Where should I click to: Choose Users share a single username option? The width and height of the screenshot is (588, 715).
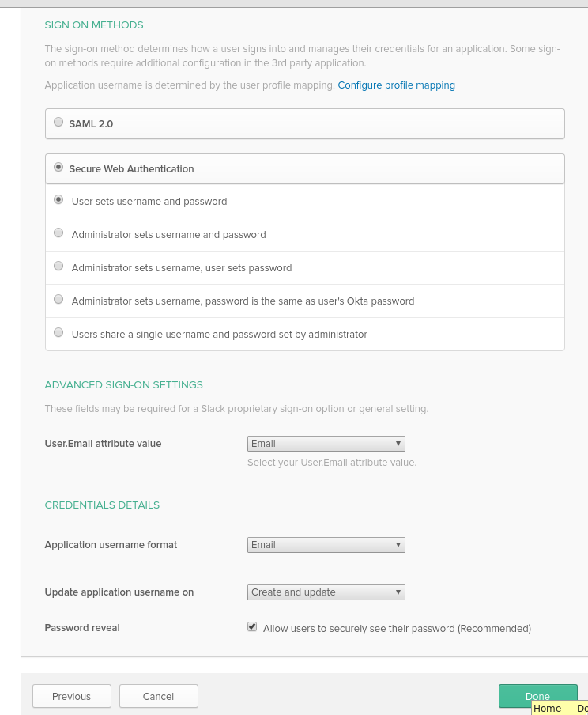click(58, 332)
